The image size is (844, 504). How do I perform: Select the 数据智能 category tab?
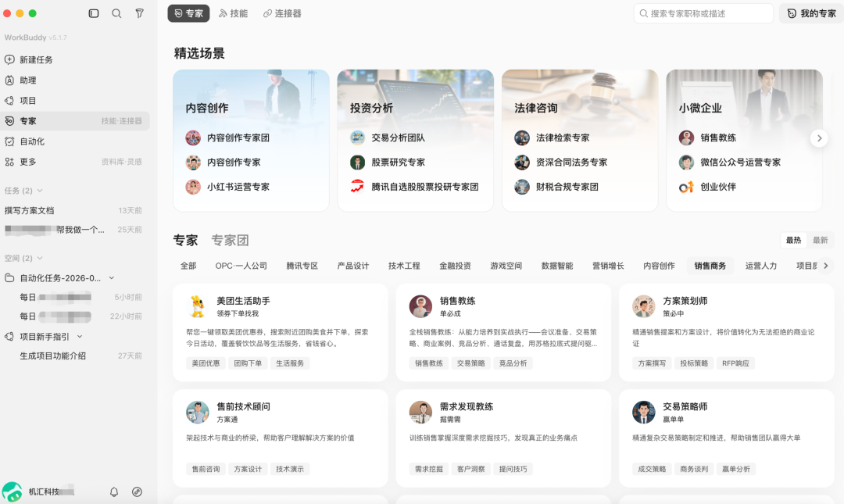click(557, 266)
